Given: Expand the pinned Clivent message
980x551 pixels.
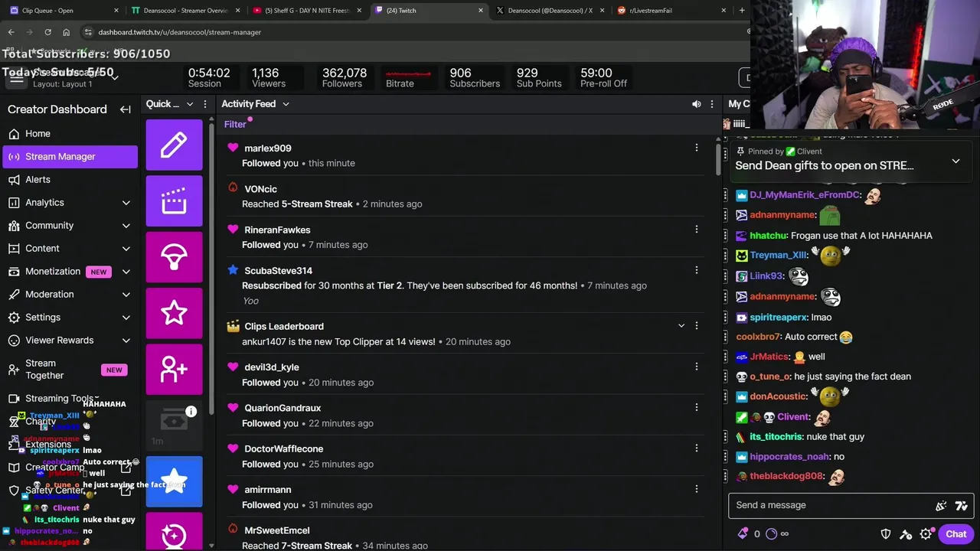Looking at the screenshot, I should [x=955, y=161].
